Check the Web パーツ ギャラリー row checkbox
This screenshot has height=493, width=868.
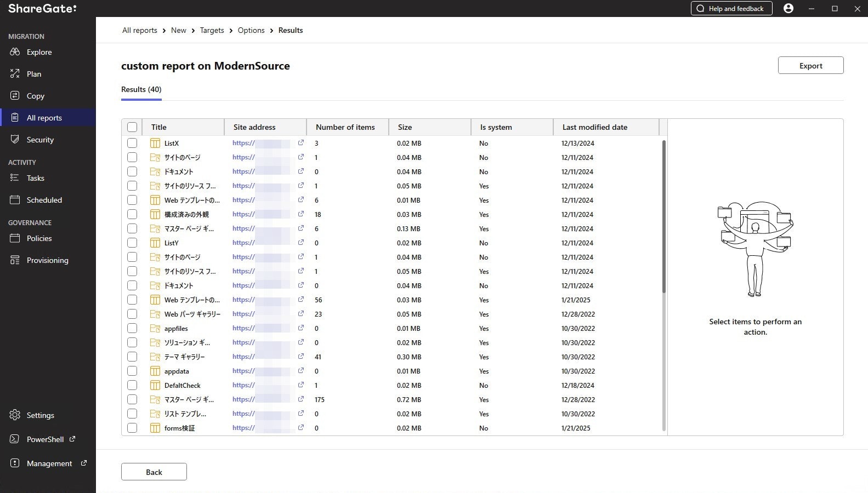[132, 314]
